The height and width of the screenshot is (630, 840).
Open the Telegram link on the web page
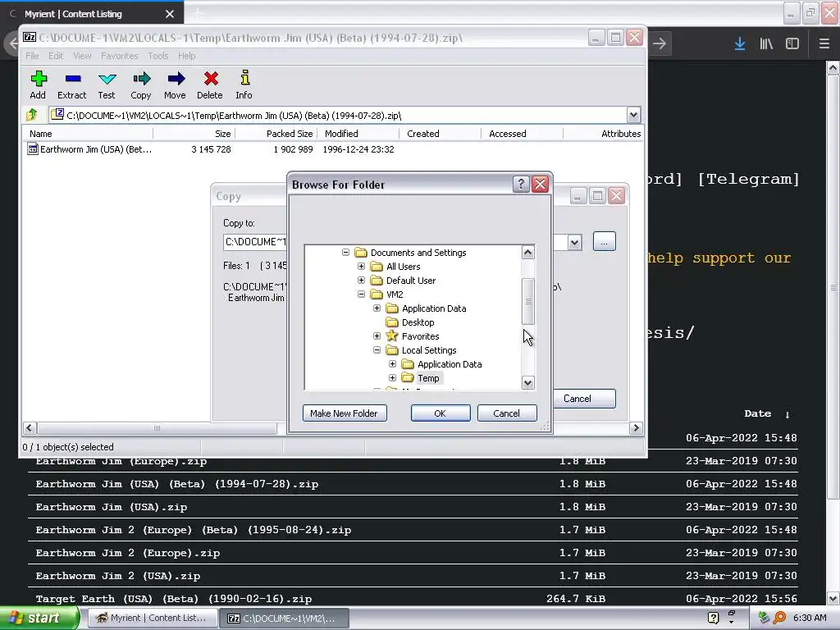click(x=748, y=179)
